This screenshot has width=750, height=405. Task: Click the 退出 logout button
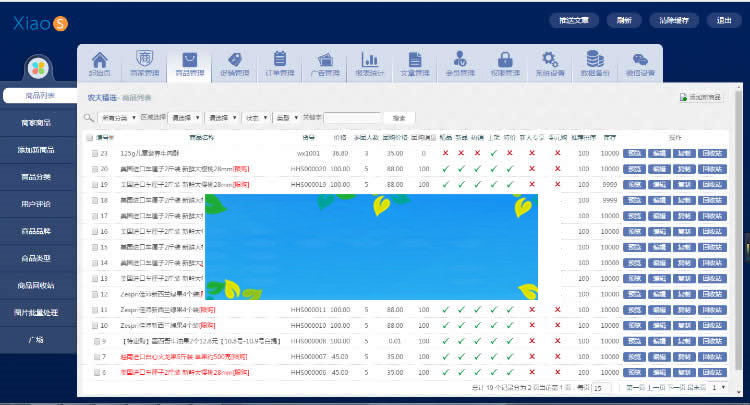719,20
